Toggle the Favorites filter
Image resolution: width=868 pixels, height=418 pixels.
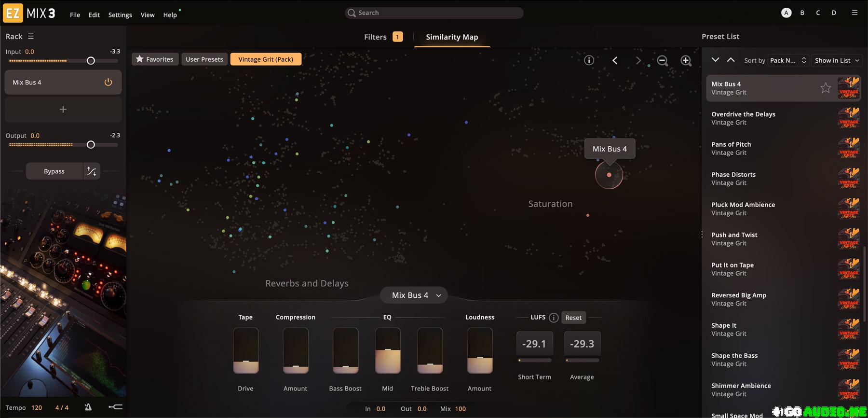coord(155,59)
